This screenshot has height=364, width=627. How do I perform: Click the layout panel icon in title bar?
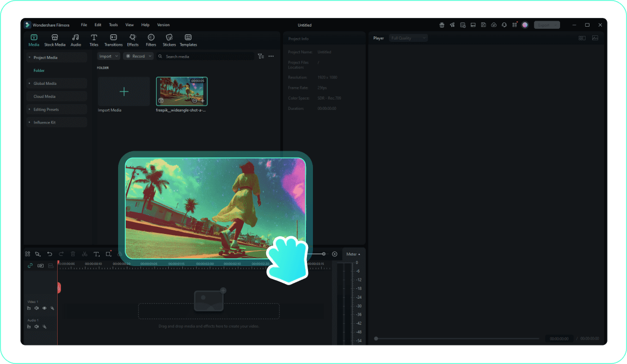click(x=473, y=25)
